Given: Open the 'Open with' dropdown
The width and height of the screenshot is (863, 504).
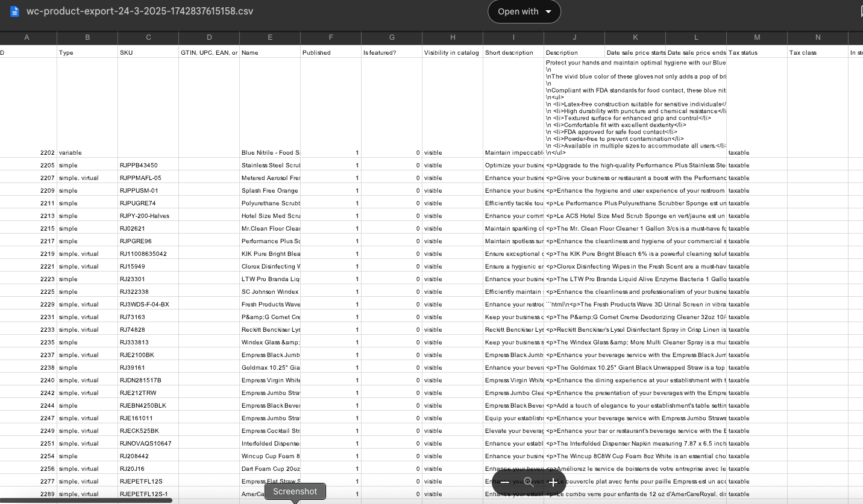Looking at the screenshot, I should pyautogui.click(x=524, y=11).
